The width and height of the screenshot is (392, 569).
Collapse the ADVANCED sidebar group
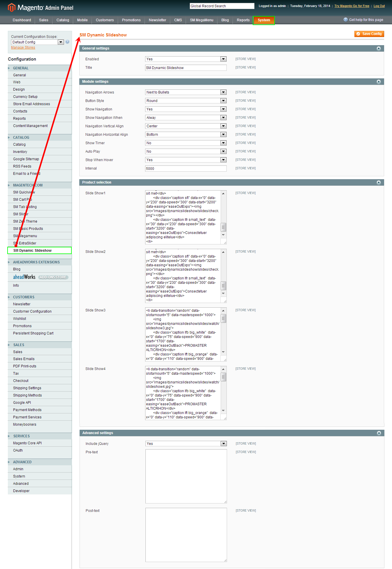coord(40,462)
